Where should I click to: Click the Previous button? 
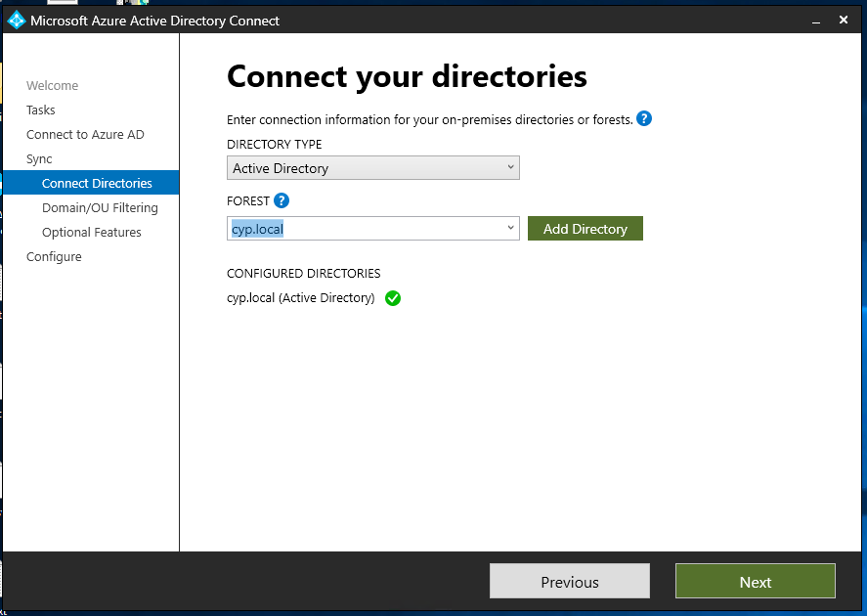[570, 581]
